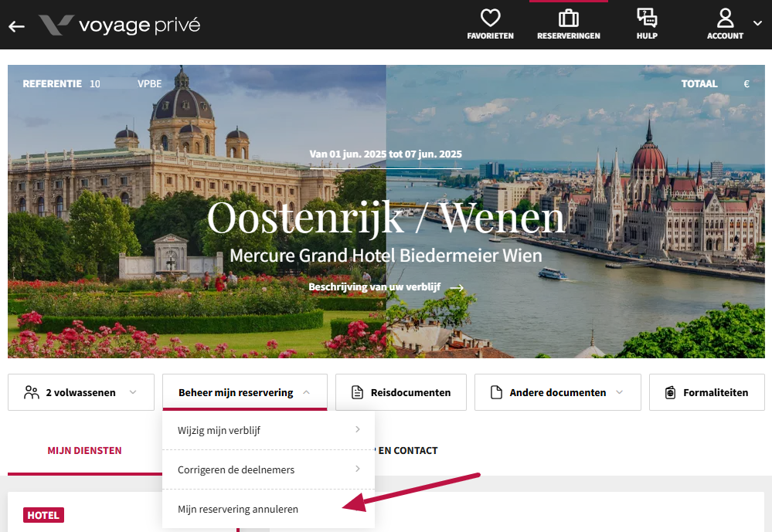Switch to the Mijn Diensten tab
772x532 pixels.
tap(85, 451)
